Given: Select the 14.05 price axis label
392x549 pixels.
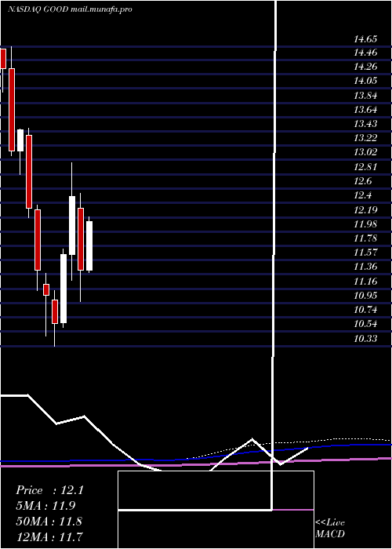Looking at the screenshot, I should (365, 81).
